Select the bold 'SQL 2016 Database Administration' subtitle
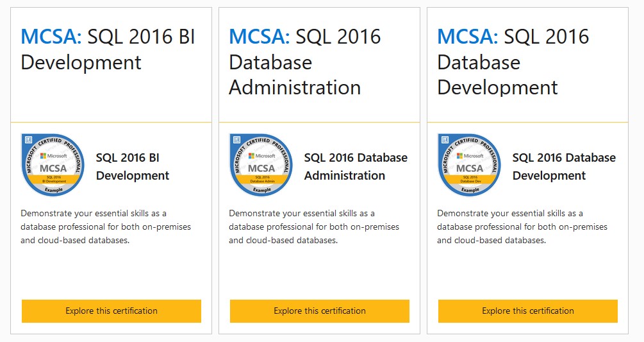The image size is (644, 342). point(356,166)
